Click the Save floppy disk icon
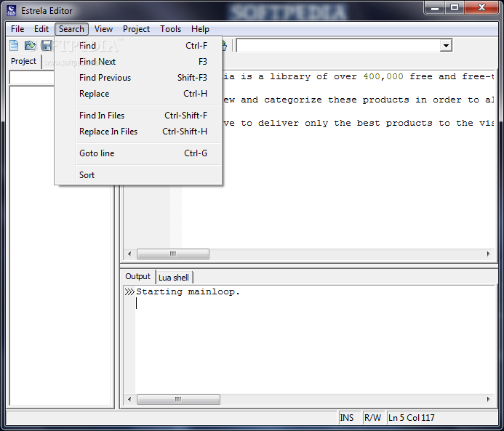Screen dimensions: 504x431 47,45
